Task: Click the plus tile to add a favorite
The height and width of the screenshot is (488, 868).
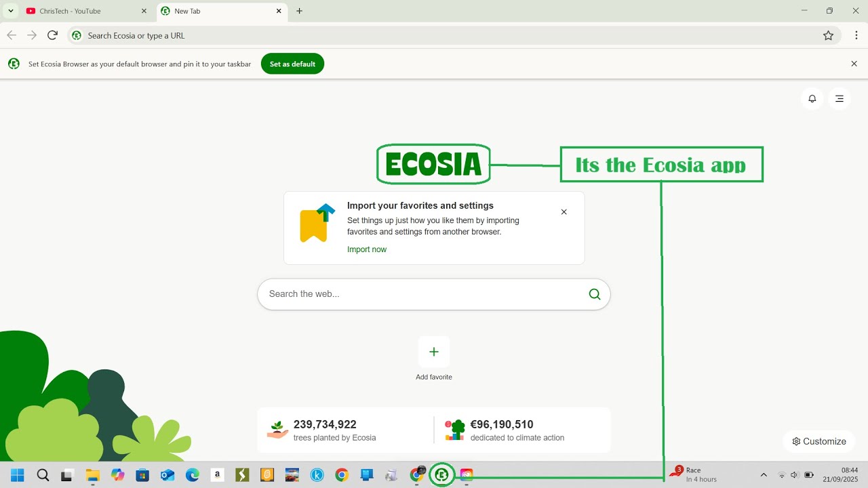Action: [x=434, y=352]
